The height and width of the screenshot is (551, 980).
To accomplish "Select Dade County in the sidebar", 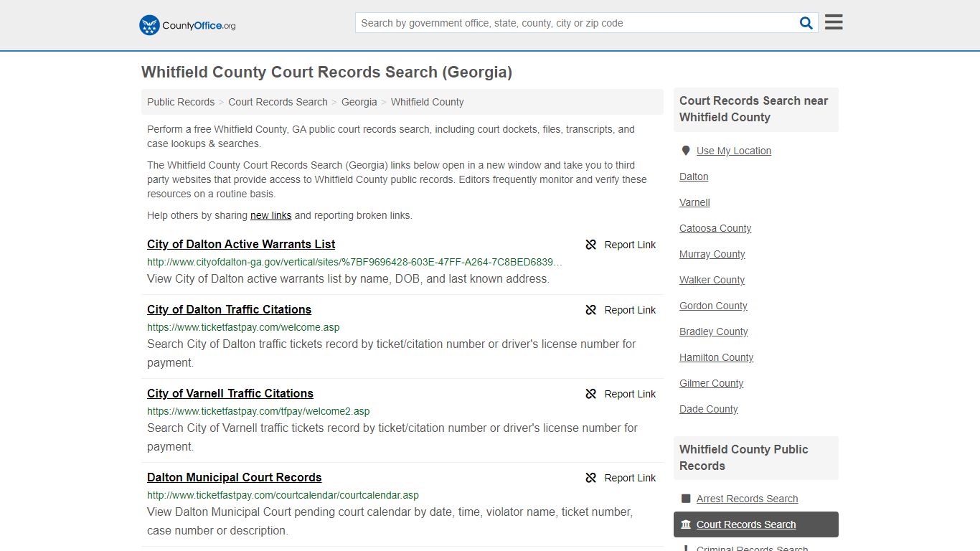I will pos(708,409).
